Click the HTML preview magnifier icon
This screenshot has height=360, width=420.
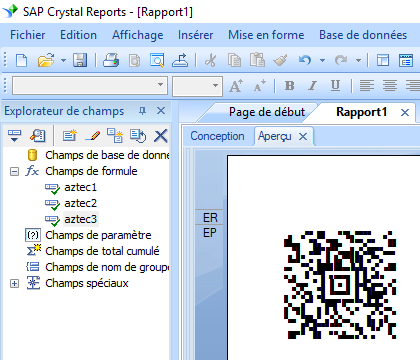point(157,61)
